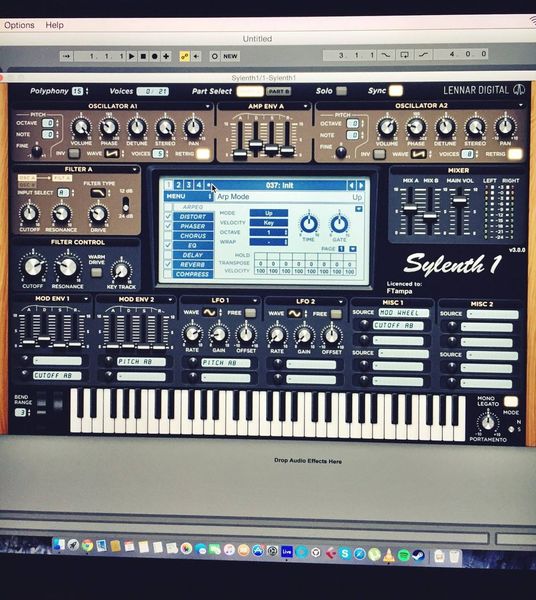Open the arpeggiator Mode dropdown showing Up

(x=269, y=213)
